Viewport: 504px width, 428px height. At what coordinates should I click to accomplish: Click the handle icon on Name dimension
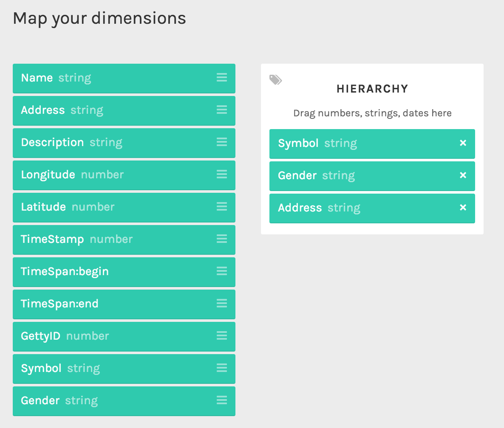click(x=222, y=77)
